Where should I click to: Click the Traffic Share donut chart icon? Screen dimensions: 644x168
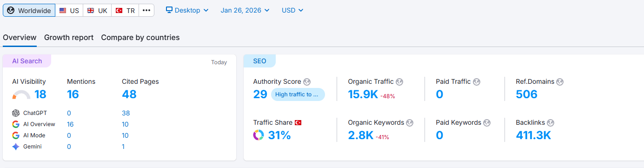click(259, 135)
